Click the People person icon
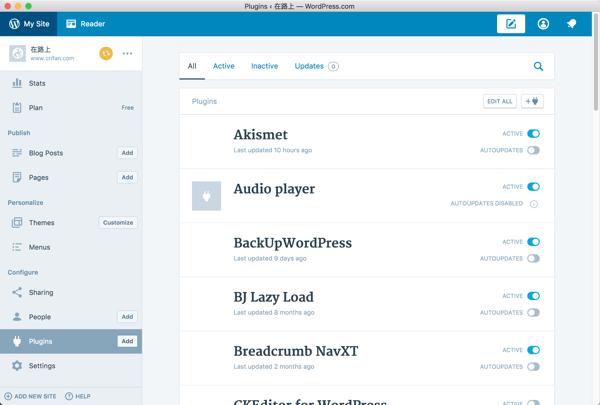 coord(17,317)
